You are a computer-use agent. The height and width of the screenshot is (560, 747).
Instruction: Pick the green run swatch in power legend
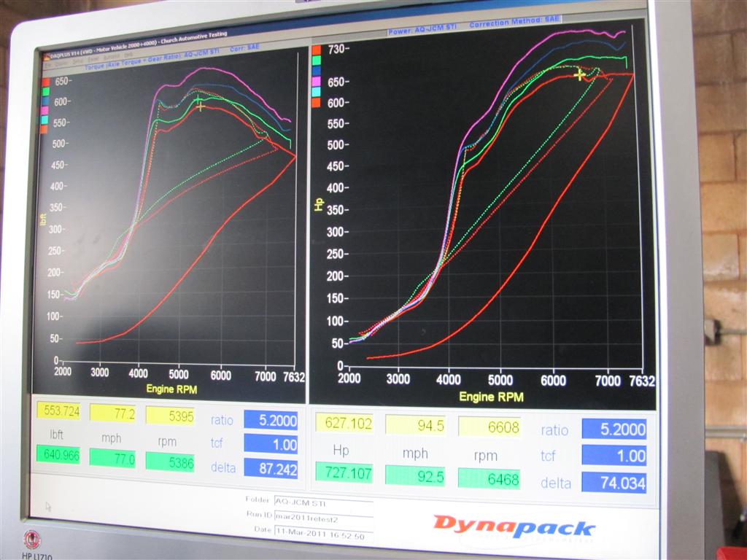tap(316, 61)
